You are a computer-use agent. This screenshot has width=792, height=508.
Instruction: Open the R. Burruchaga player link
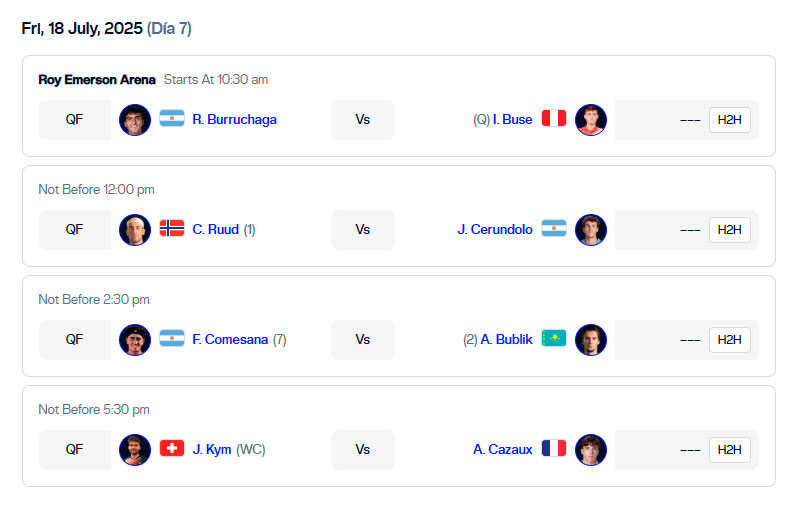234,120
